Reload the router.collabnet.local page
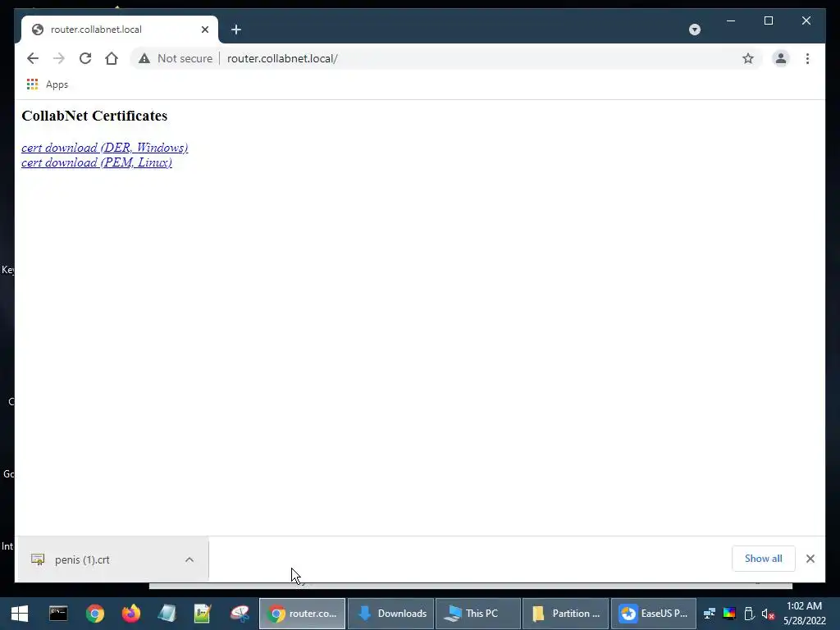The image size is (840, 630). [85, 58]
